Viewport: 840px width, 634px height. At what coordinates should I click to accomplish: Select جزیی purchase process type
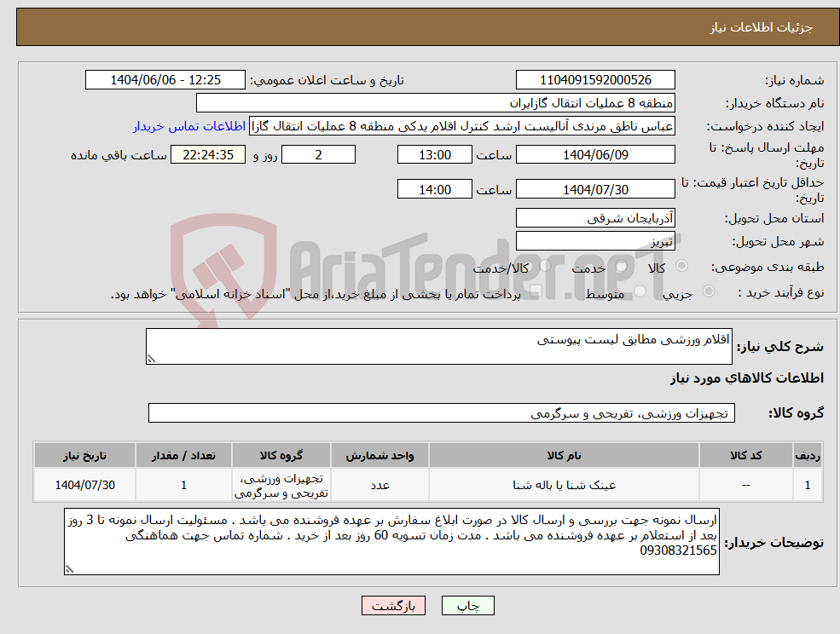(x=707, y=291)
